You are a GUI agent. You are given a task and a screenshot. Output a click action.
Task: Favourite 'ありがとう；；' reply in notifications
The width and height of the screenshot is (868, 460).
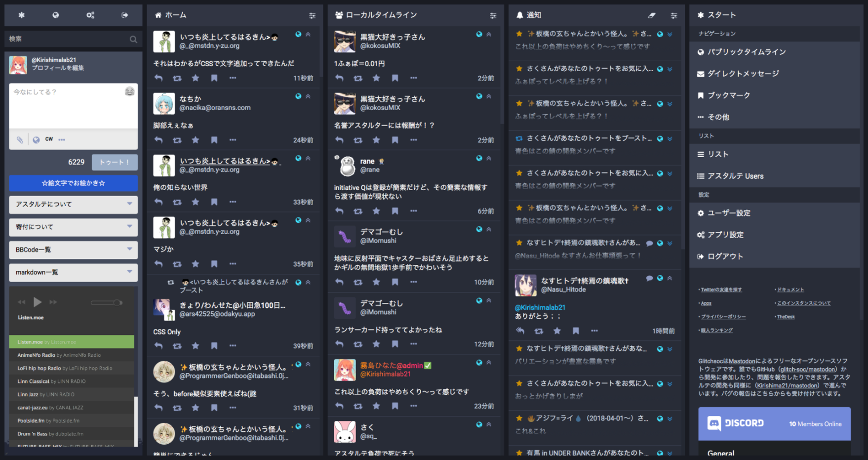pyautogui.click(x=557, y=331)
